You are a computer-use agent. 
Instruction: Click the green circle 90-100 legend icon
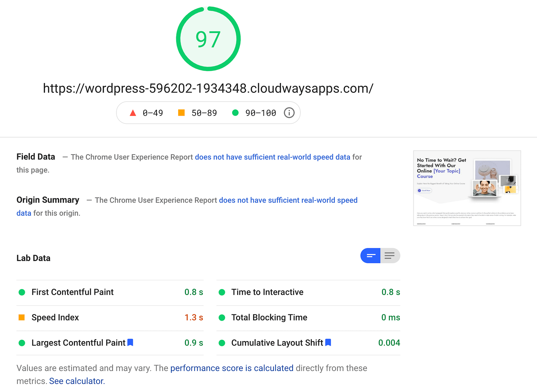point(235,113)
